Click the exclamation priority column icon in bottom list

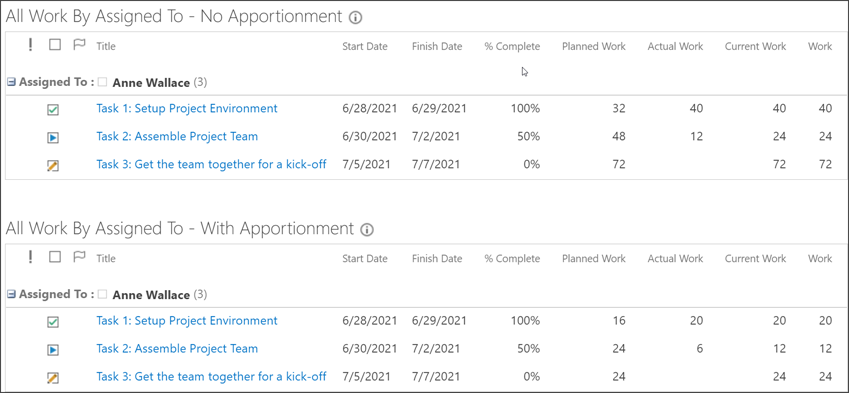(30, 258)
